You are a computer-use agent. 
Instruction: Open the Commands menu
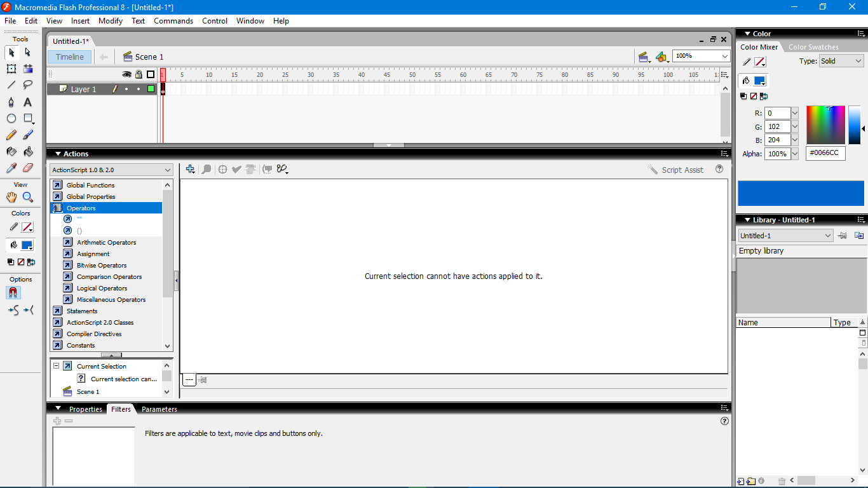tap(173, 21)
